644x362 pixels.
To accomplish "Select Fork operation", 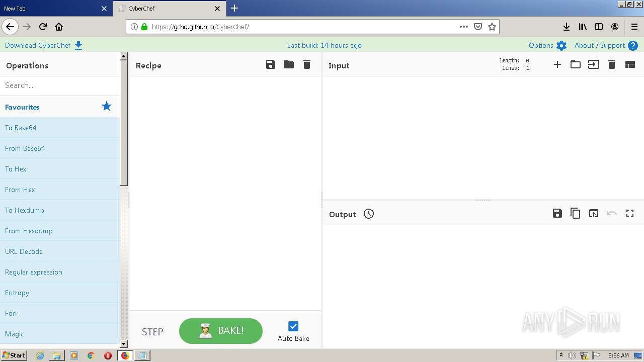I will (60, 313).
